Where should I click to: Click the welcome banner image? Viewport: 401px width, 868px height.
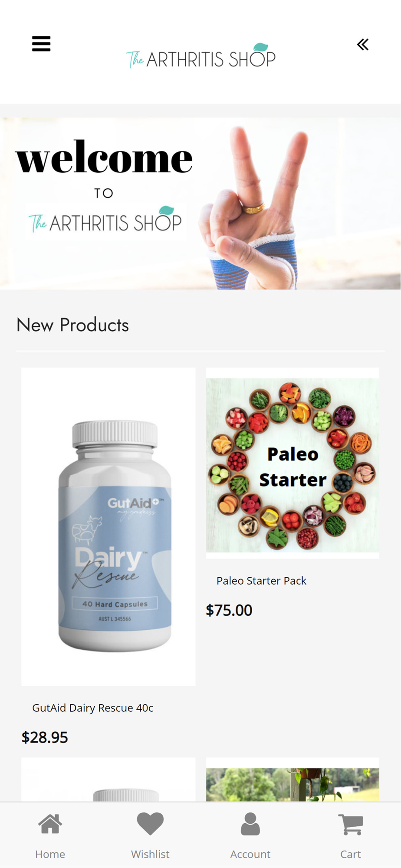(x=200, y=203)
